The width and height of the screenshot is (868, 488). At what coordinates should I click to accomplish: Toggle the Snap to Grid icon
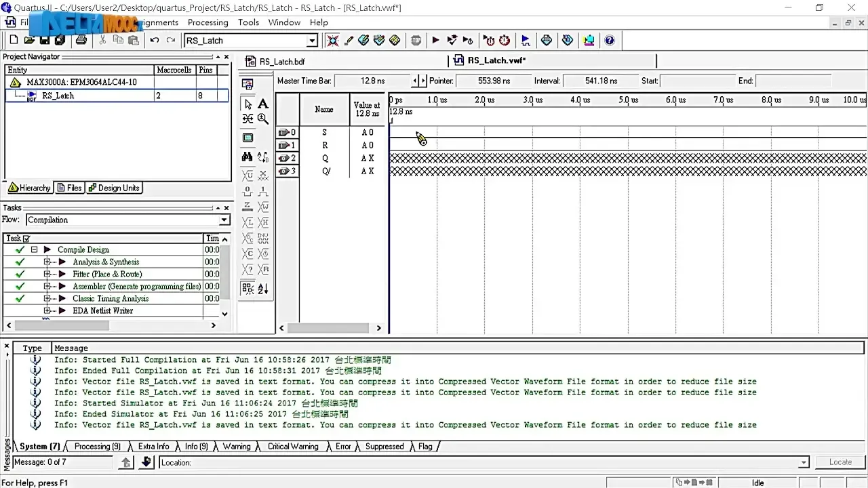coord(248,289)
